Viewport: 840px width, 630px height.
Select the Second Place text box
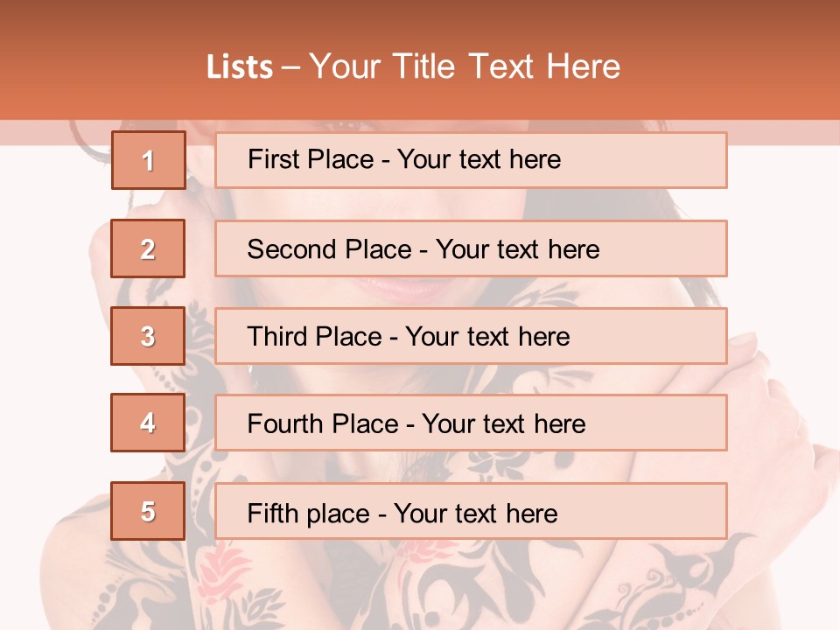pos(471,248)
